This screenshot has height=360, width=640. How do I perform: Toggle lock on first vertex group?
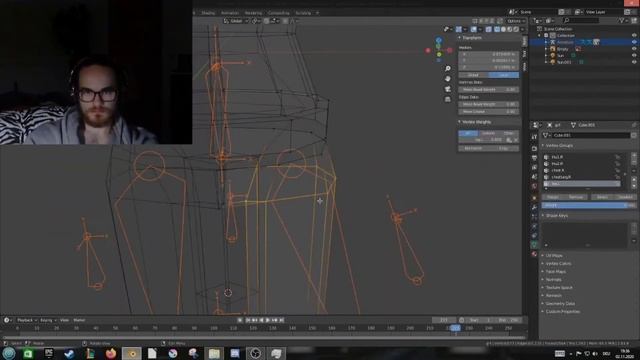[x=618, y=157]
